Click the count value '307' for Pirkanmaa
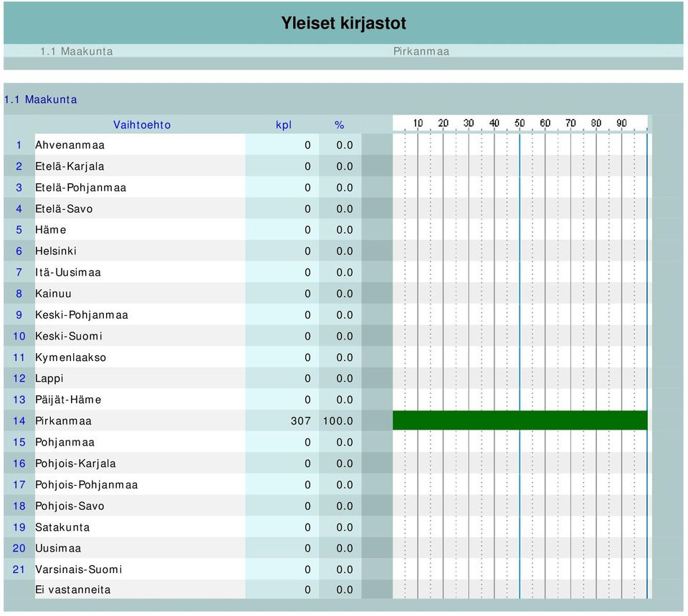The height and width of the screenshot is (616, 688). tap(300, 421)
